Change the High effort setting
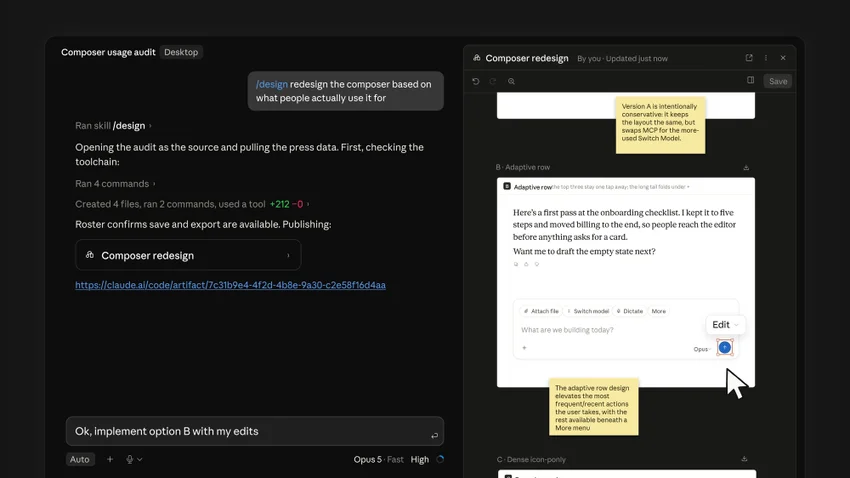 pos(420,460)
